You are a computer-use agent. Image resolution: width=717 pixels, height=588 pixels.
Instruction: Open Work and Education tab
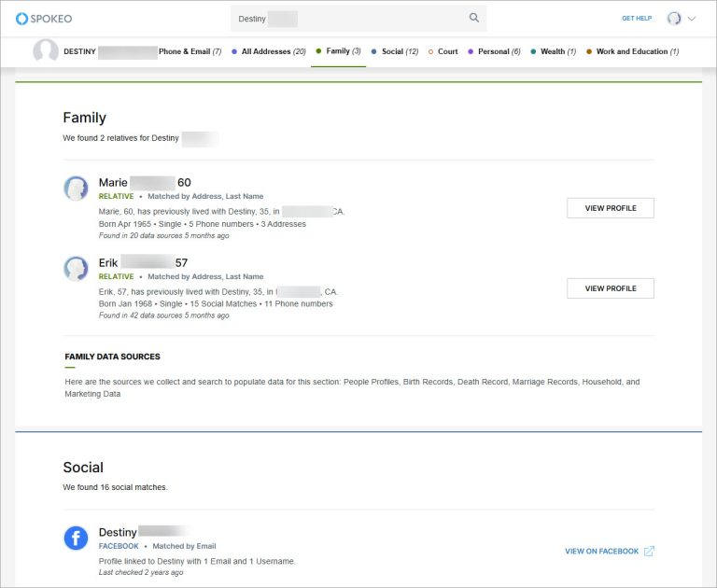pyautogui.click(x=633, y=51)
